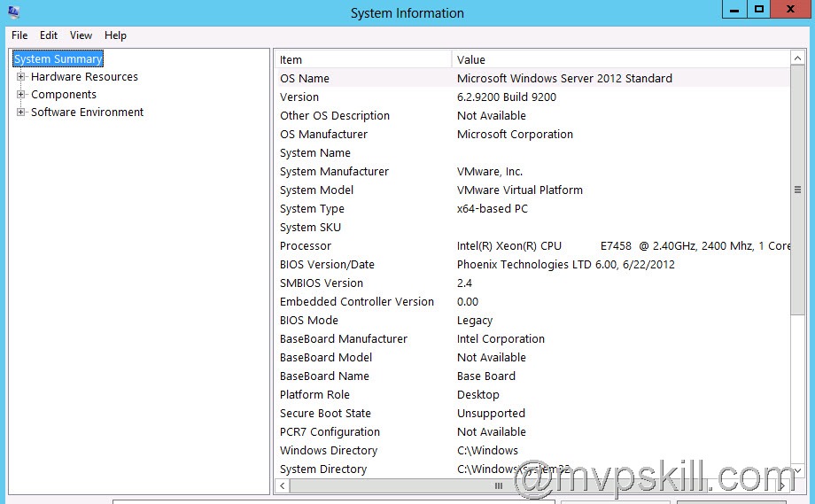Click the Item column header
The height and width of the screenshot is (504, 815).
coord(363,59)
